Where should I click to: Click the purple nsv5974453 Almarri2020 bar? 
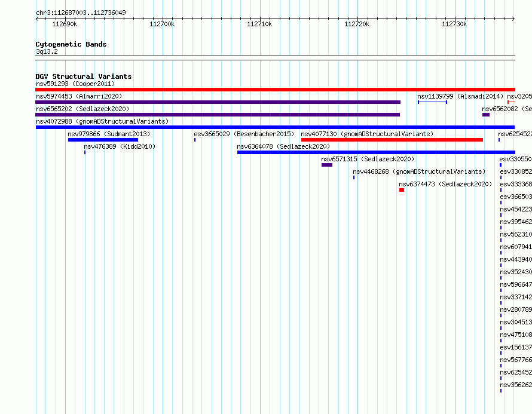click(218, 102)
